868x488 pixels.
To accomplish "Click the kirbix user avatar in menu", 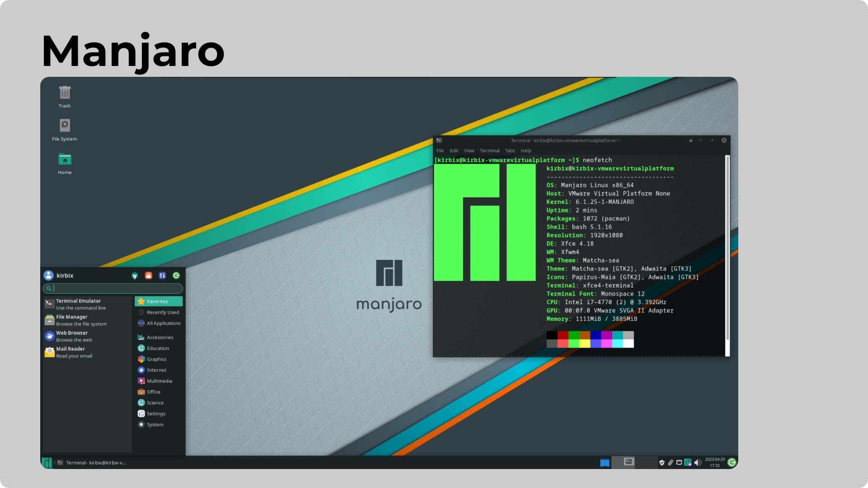I will coord(48,275).
